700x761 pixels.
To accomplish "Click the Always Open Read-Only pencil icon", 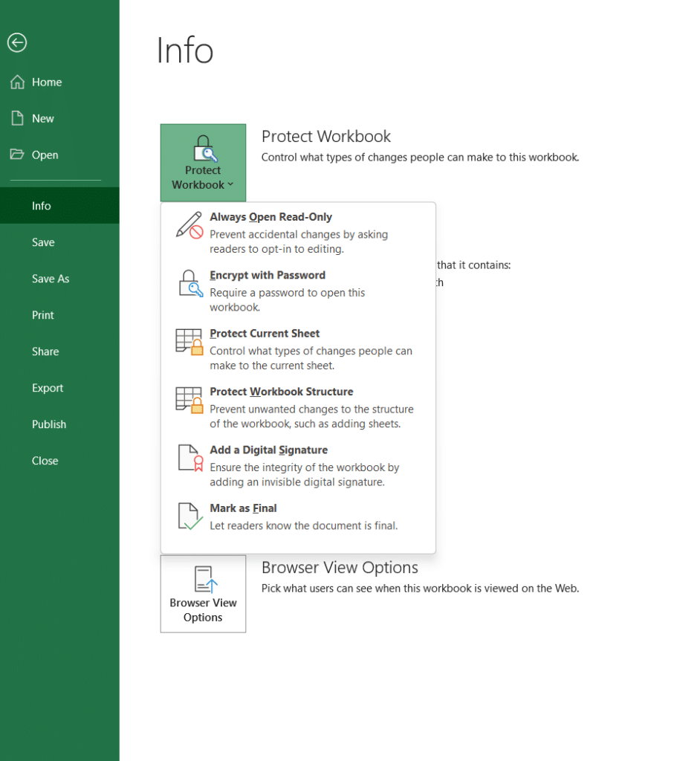I will [187, 224].
